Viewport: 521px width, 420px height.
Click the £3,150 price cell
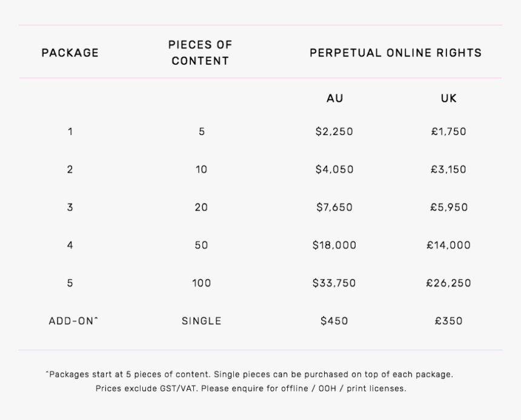448,170
